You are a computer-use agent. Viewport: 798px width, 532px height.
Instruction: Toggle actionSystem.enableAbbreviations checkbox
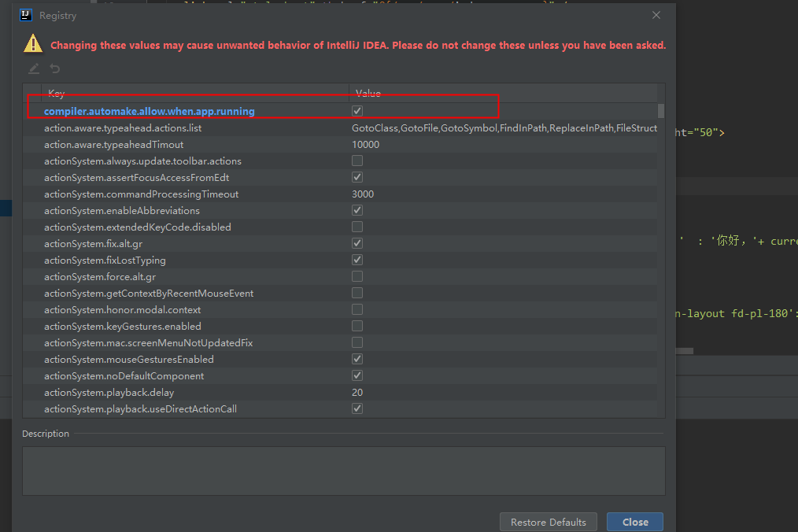pyautogui.click(x=357, y=210)
